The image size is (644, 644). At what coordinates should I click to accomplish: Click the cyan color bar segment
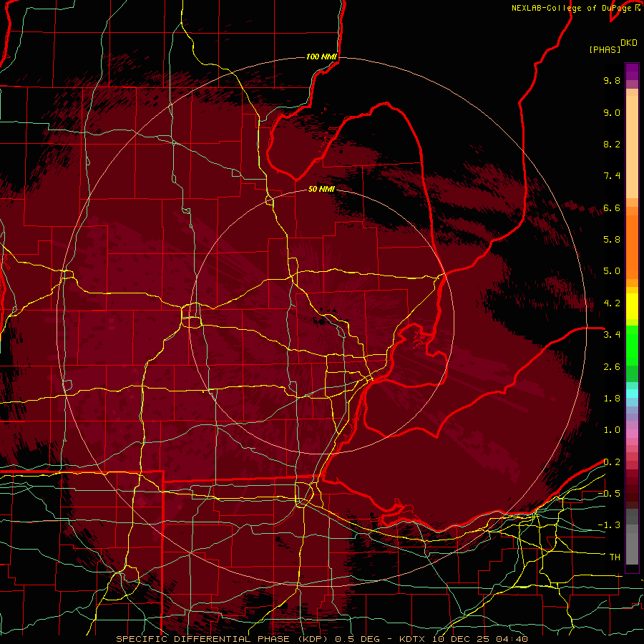pos(632,394)
